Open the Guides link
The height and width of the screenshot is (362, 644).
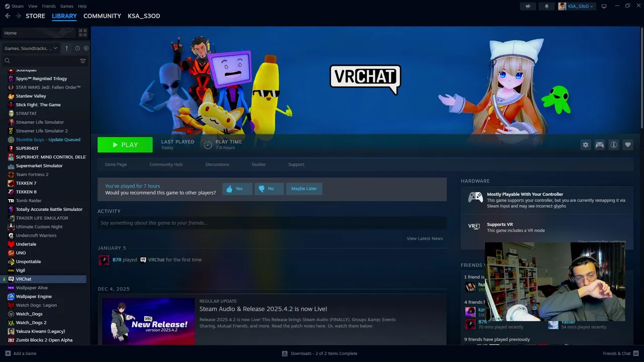tap(259, 164)
